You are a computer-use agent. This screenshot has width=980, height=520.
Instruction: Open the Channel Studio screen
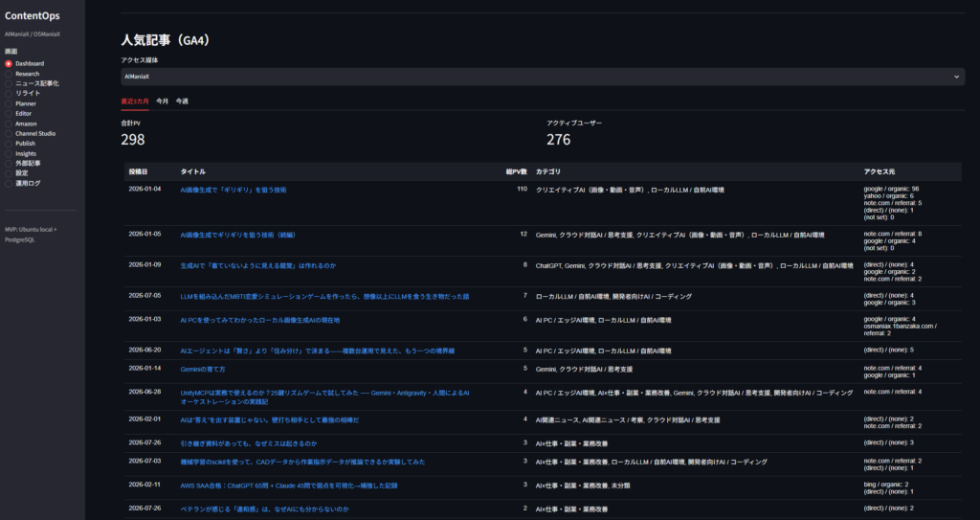(x=30, y=134)
